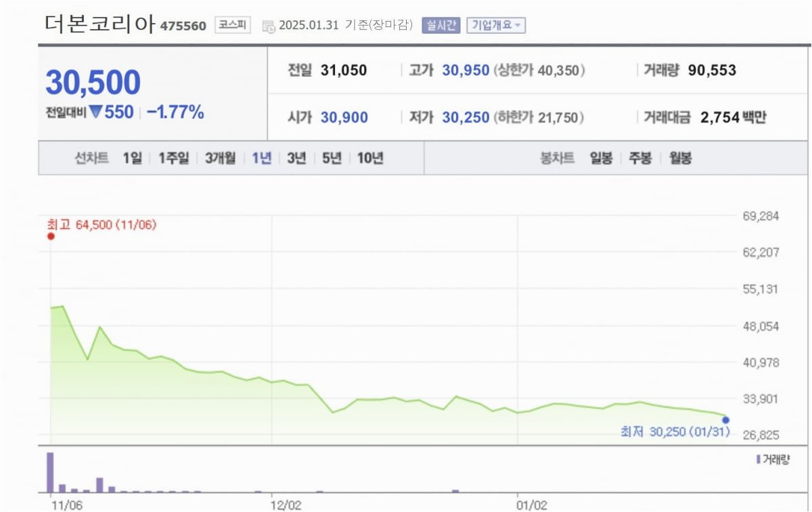Switch chart to the 3개월 range

[221, 158]
